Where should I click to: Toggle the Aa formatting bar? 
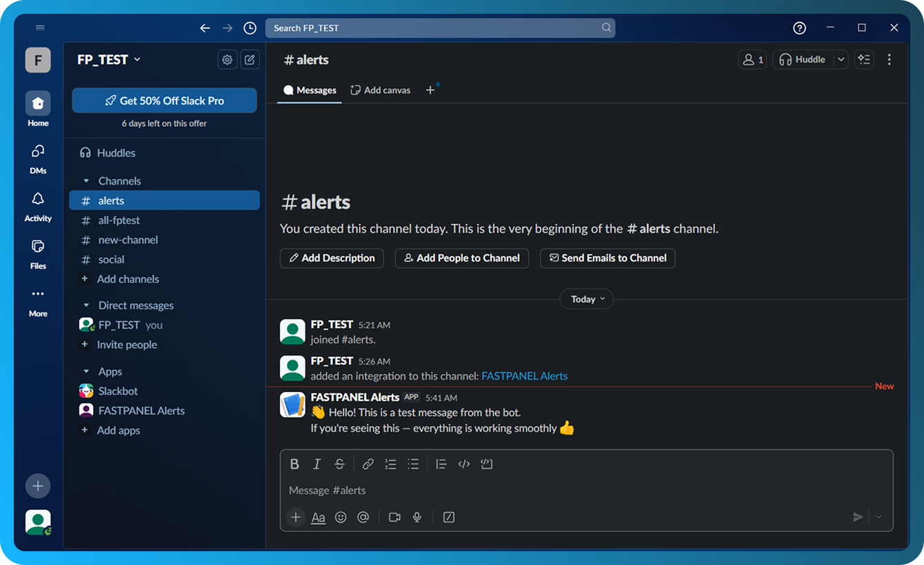tap(318, 517)
